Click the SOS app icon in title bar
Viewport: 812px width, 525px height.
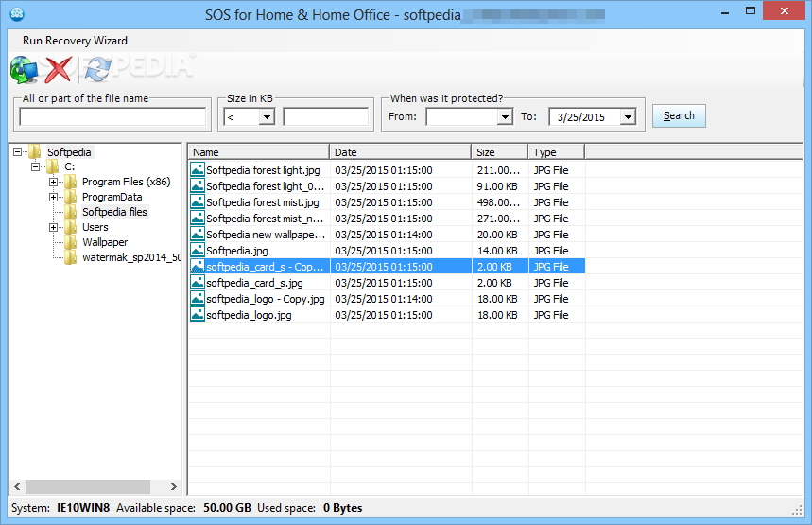tap(17, 13)
